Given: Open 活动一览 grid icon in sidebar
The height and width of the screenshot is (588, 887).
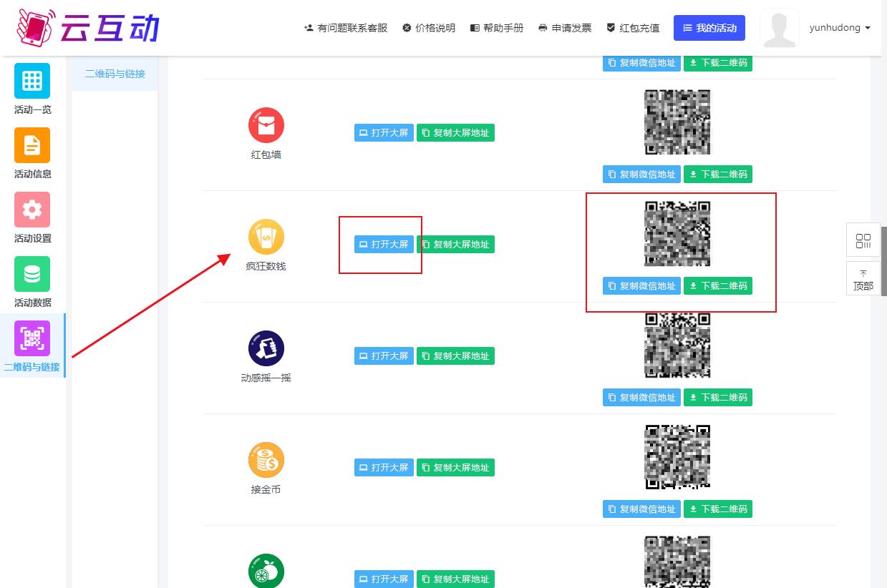Looking at the screenshot, I should coord(32,81).
